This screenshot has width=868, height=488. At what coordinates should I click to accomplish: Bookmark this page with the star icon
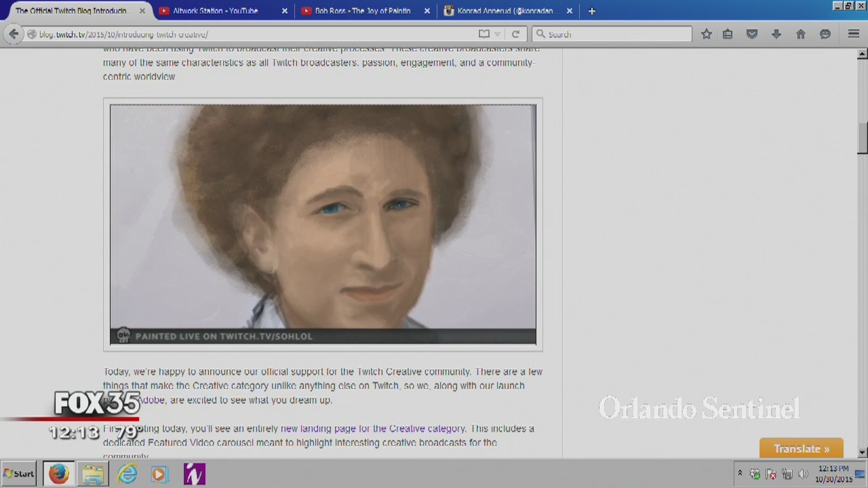coord(707,34)
